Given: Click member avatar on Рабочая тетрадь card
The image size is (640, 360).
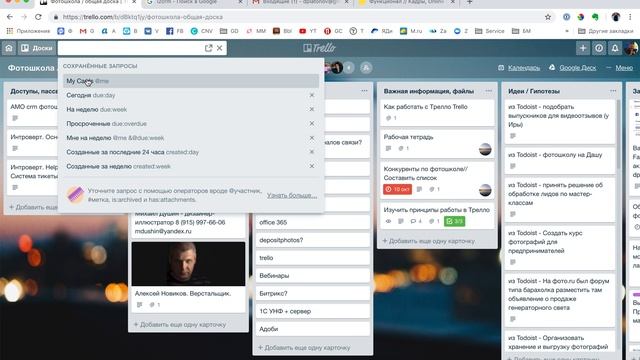Looking at the screenshot, I should (485, 149).
